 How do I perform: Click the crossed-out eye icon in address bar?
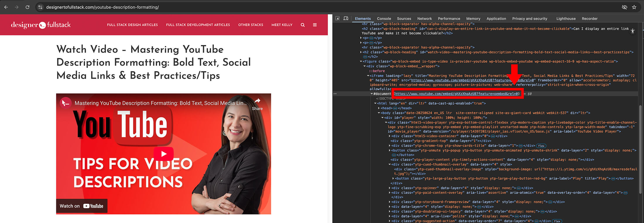624,7
